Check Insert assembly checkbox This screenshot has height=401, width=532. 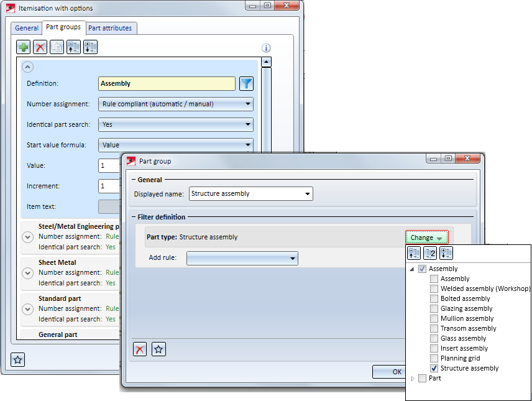tap(434, 348)
